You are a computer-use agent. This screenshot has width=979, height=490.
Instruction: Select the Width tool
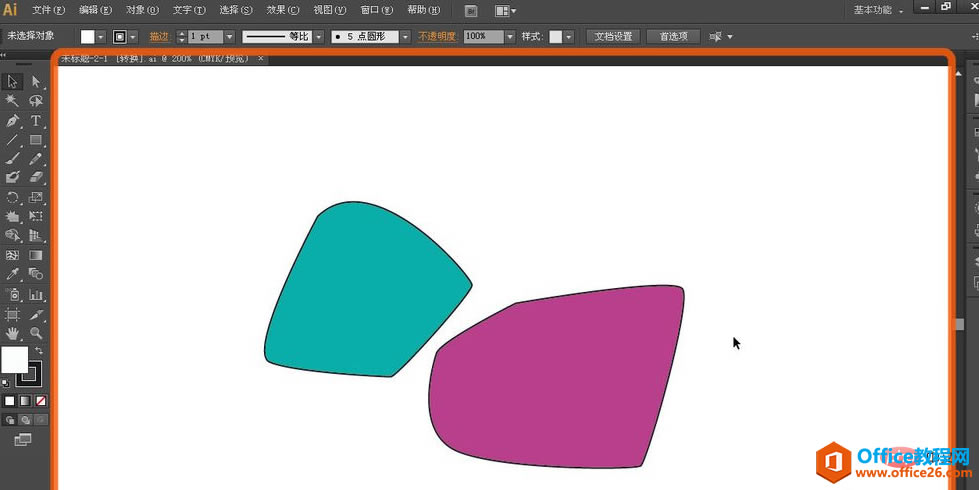click(x=12, y=217)
